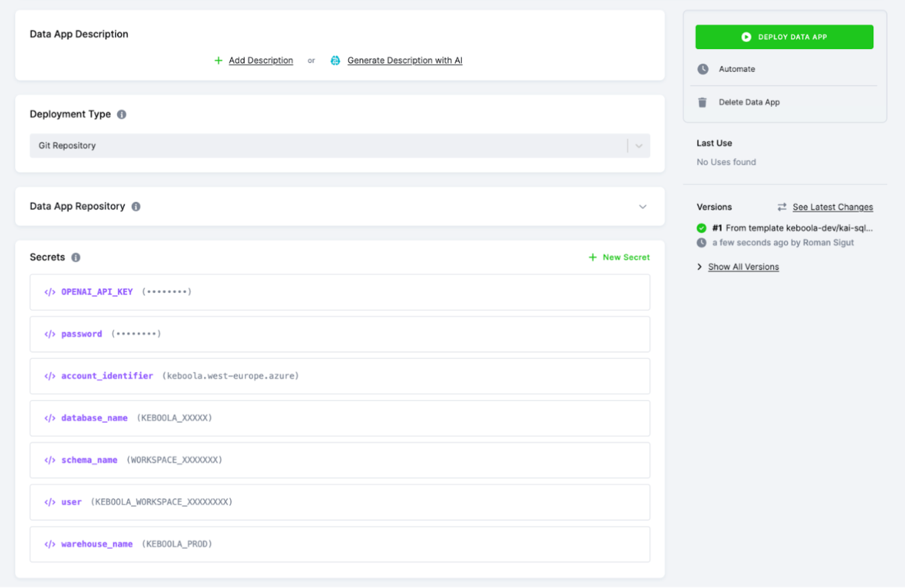
Task: Click the AI brain icon
Action: (336, 61)
